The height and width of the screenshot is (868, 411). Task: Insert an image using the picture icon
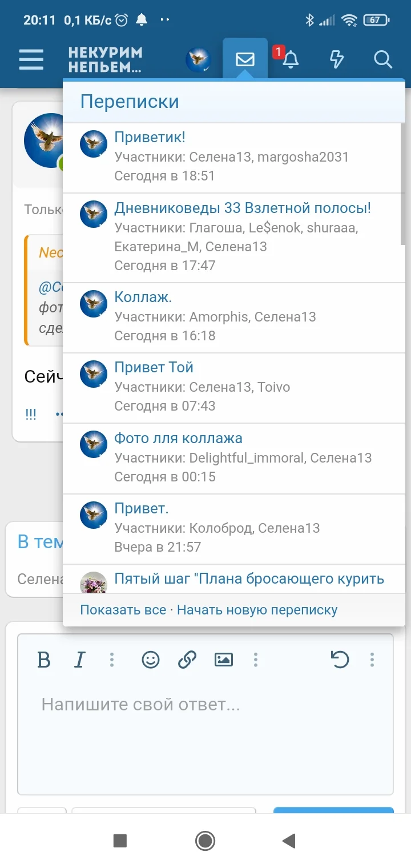pos(223,660)
